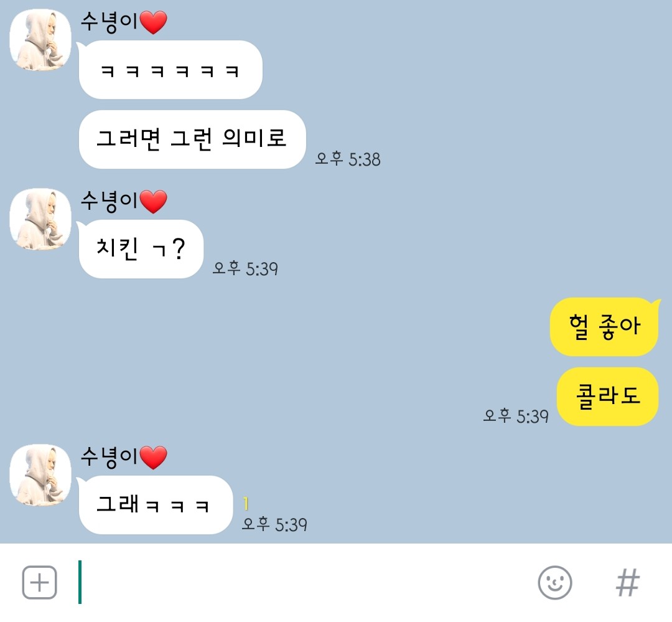Image resolution: width=672 pixels, height=622 pixels.
Task: Open 수녕이 profile picture at top
Action: click(40, 39)
